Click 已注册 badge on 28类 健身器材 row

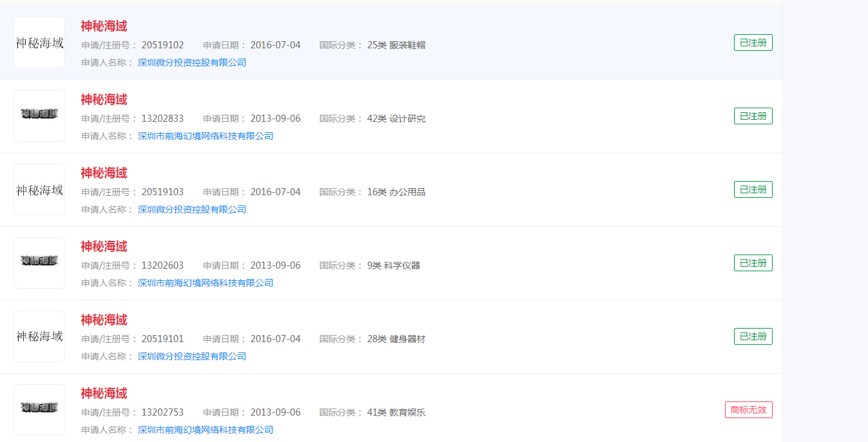pyautogui.click(x=753, y=336)
